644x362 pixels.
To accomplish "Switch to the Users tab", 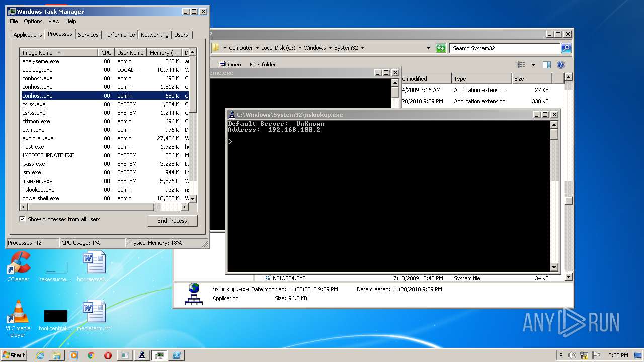I will (181, 35).
